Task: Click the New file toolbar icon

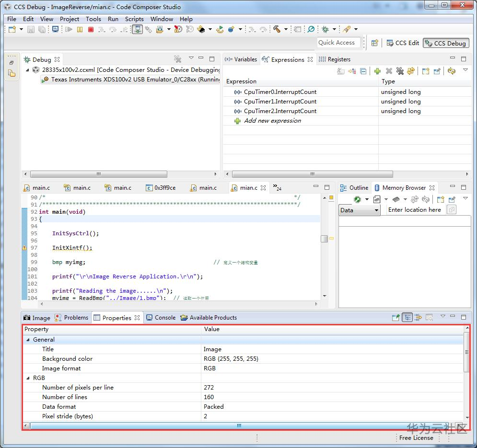Action: click(x=12, y=29)
